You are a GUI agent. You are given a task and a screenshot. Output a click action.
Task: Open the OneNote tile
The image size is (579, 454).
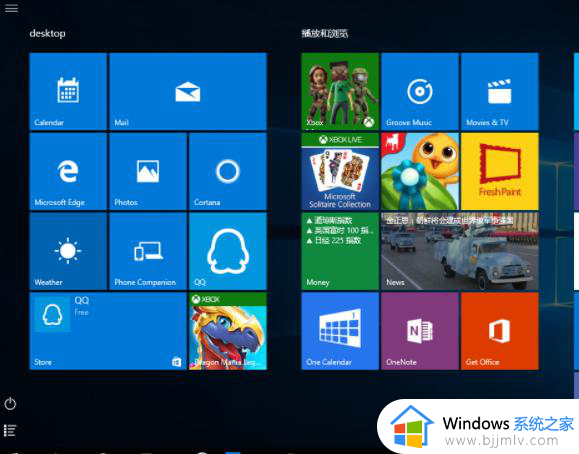coord(420,331)
